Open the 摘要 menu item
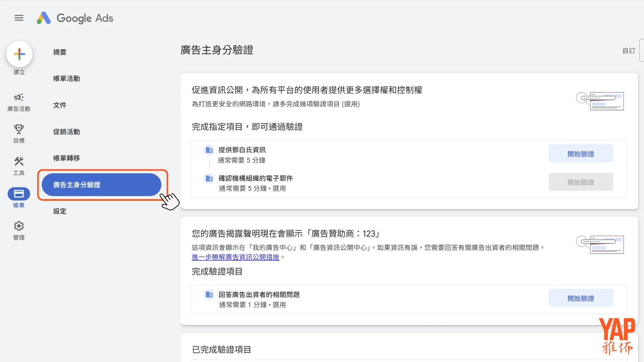This screenshot has height=362, width=644. click(x=60, y=52)
